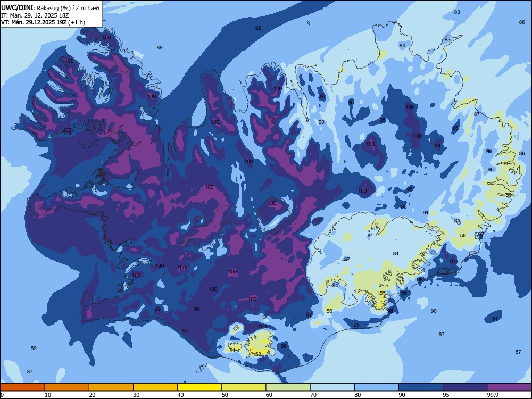Click the "56" humidity value on the map
Viewport: 532px width, 399px height.
(x=329, y=311)
